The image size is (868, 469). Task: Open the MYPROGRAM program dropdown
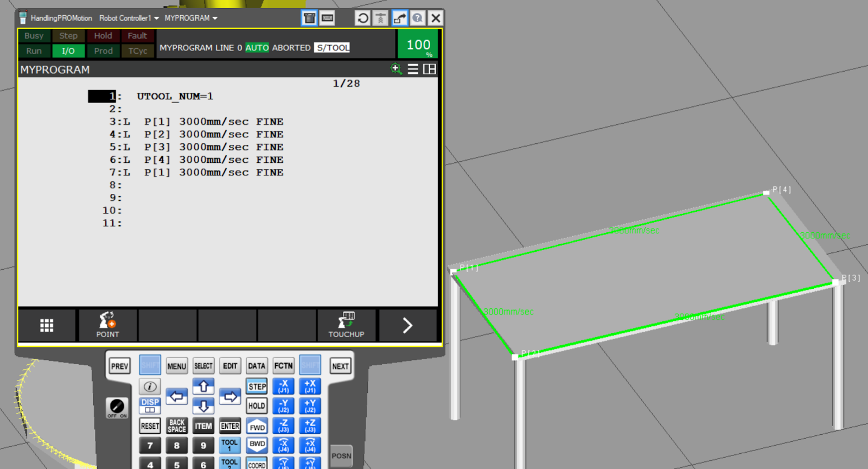[x=191, y=18]
